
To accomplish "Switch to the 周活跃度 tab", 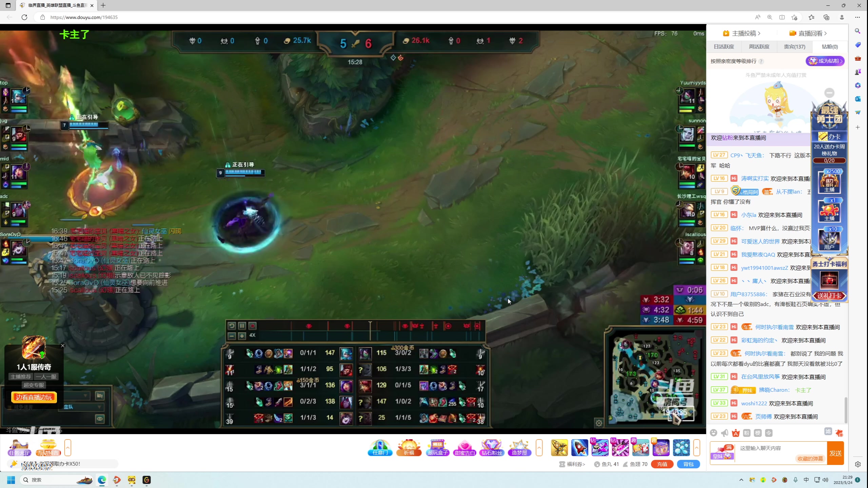I will (x=759, y=47).
